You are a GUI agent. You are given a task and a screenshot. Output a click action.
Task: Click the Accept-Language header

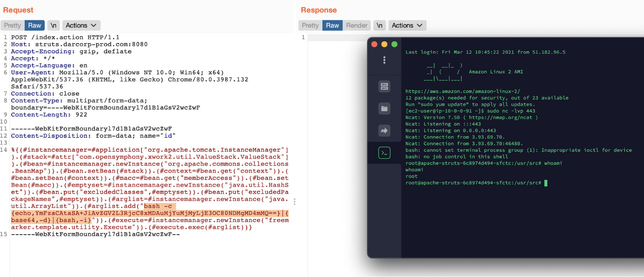49,66
